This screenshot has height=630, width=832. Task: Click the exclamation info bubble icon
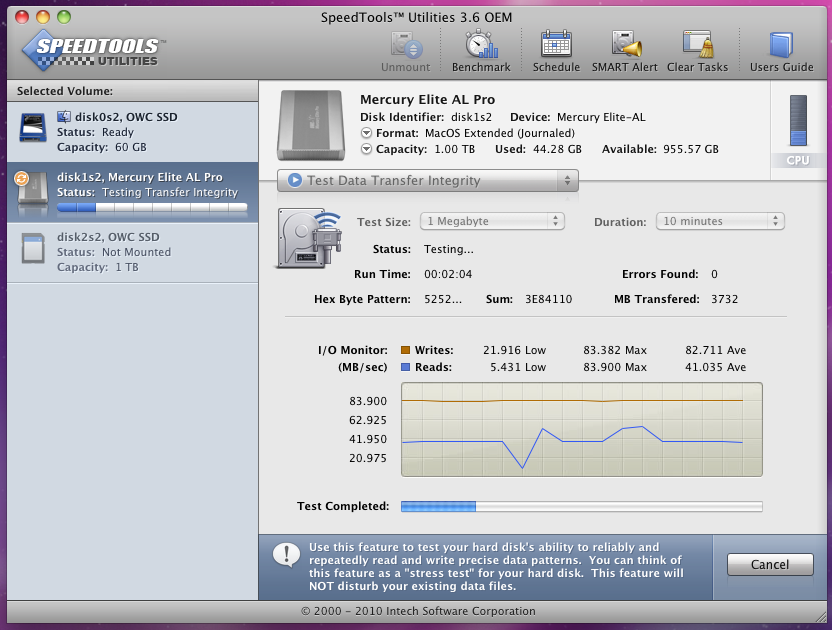287,555
